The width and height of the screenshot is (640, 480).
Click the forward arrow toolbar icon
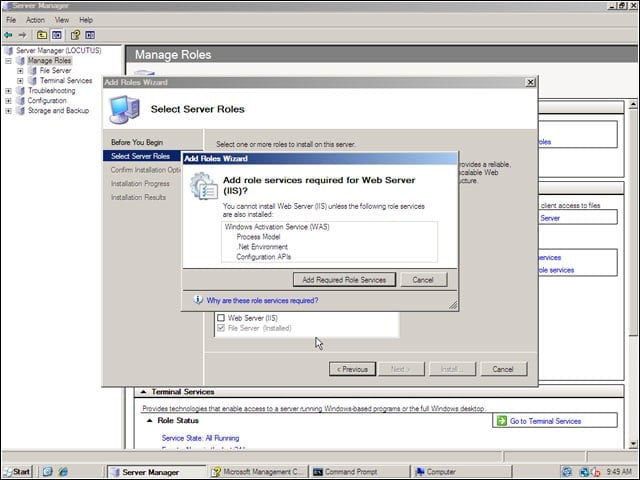point(22,35)
